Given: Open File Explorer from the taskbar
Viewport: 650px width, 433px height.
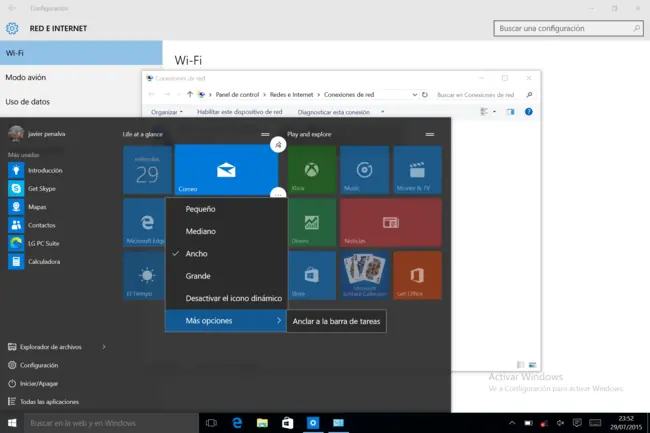Looking at the screenshot, I should pyautogui.click(x=262, y=423).
